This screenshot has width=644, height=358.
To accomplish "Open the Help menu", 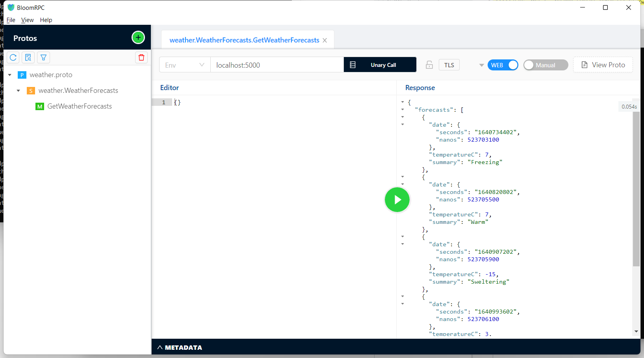I will [x=46, y=20].
